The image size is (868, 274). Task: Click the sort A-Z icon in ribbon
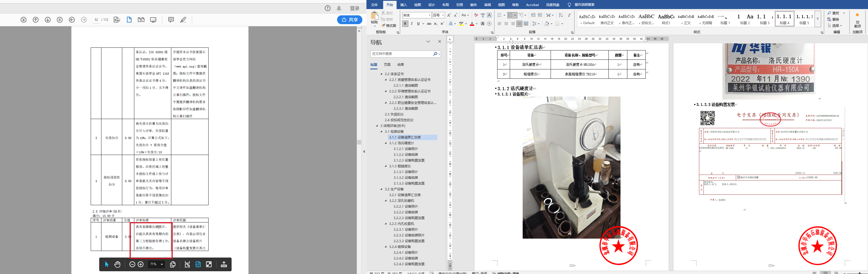[x=561, y=15]
